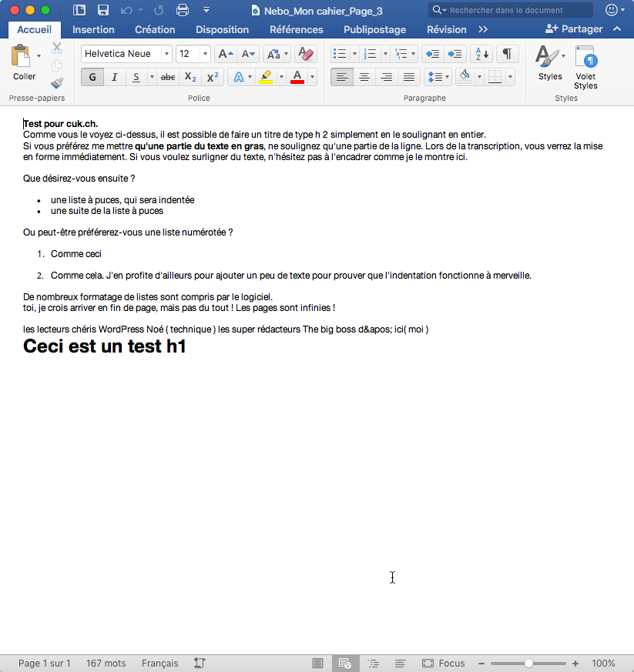The height and width of the screenshot is (672, 634).
Task: Click the clear formatting eraser icon
Action: click(306, 54)
